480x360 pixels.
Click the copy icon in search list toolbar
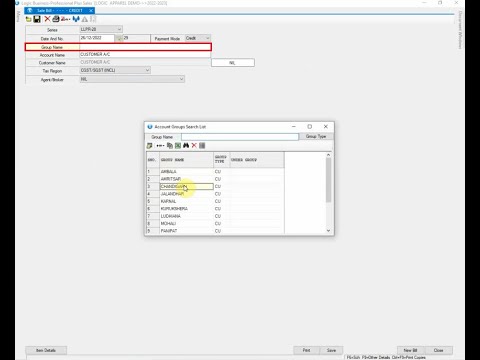click(170, 146)
